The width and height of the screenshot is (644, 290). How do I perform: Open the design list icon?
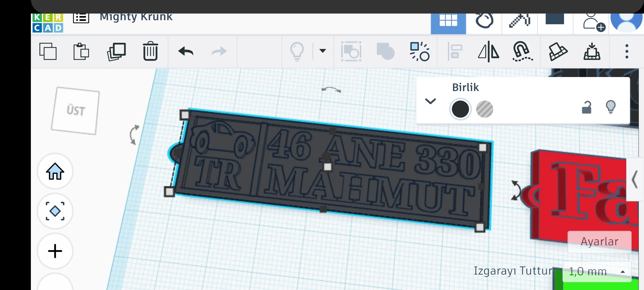pyautogui.click(x=81, y=18)
